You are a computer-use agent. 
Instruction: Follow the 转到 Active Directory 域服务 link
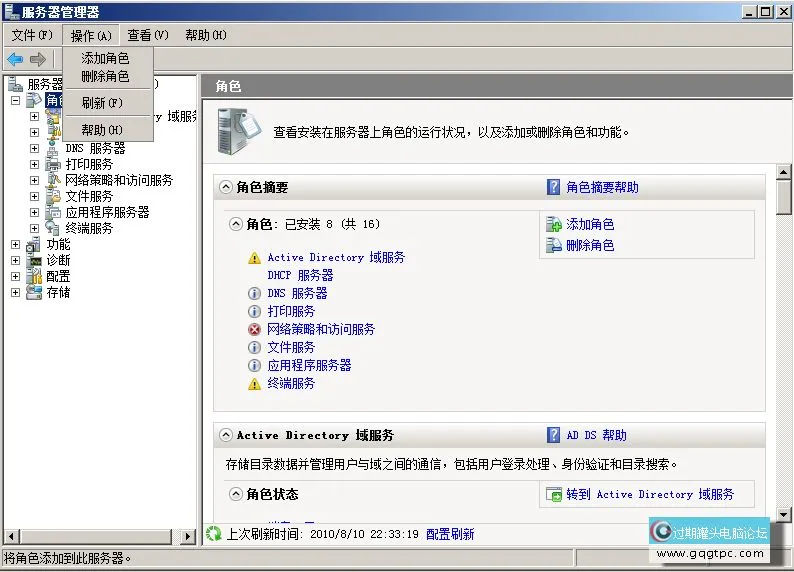click(x=650, y=494)
